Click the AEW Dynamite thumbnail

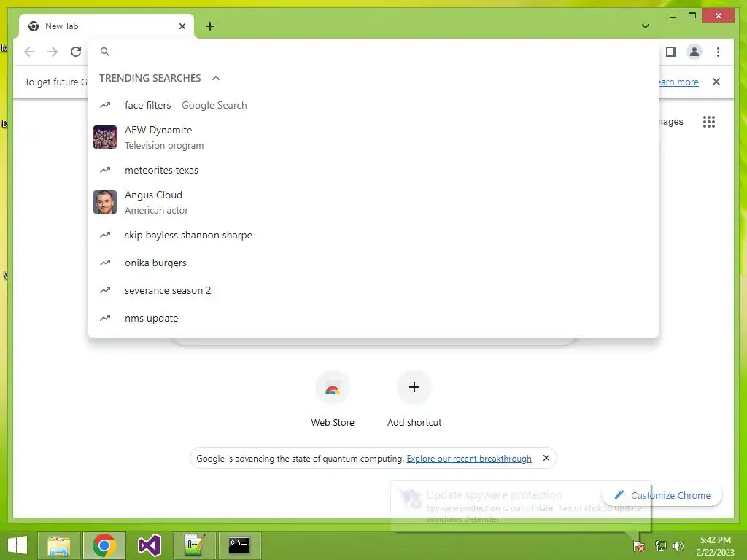tap(105, 137)
